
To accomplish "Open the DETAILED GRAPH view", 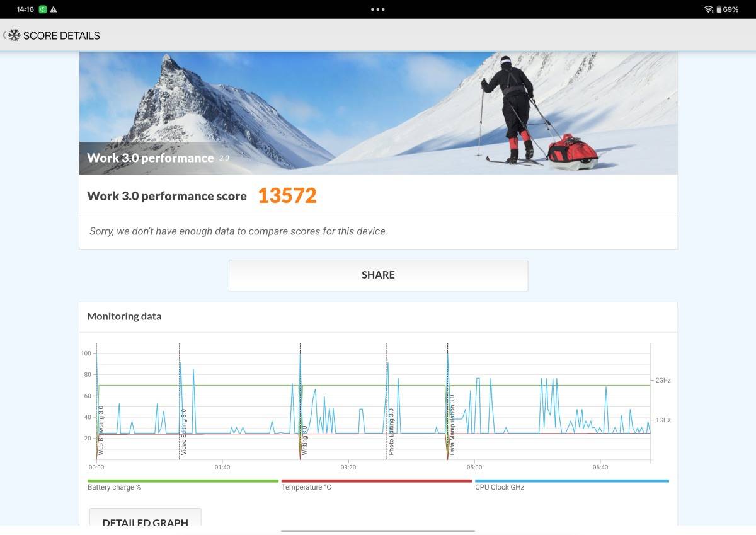I will tap(145, 519).
